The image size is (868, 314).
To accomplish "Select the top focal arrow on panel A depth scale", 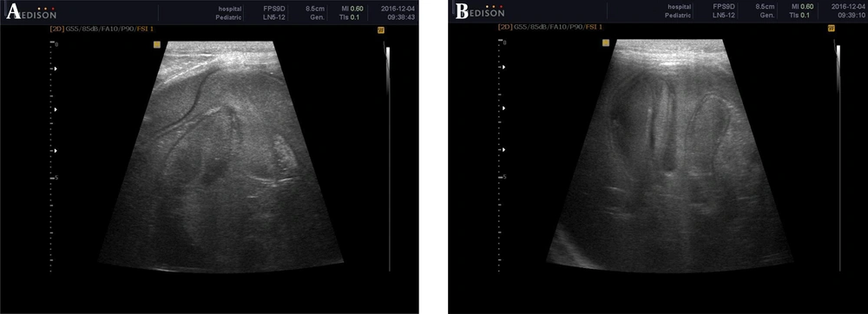I will pyautogui.click(x=54, y=69).
